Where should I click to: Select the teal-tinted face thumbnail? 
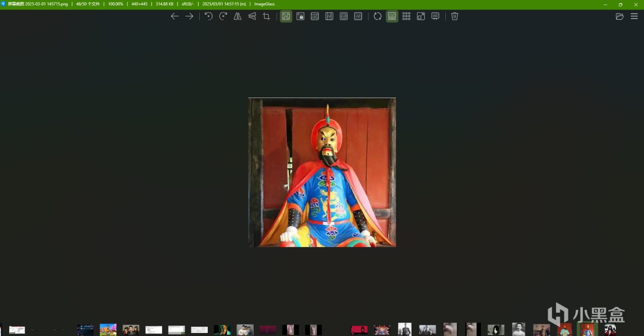(x=222, y=329)
